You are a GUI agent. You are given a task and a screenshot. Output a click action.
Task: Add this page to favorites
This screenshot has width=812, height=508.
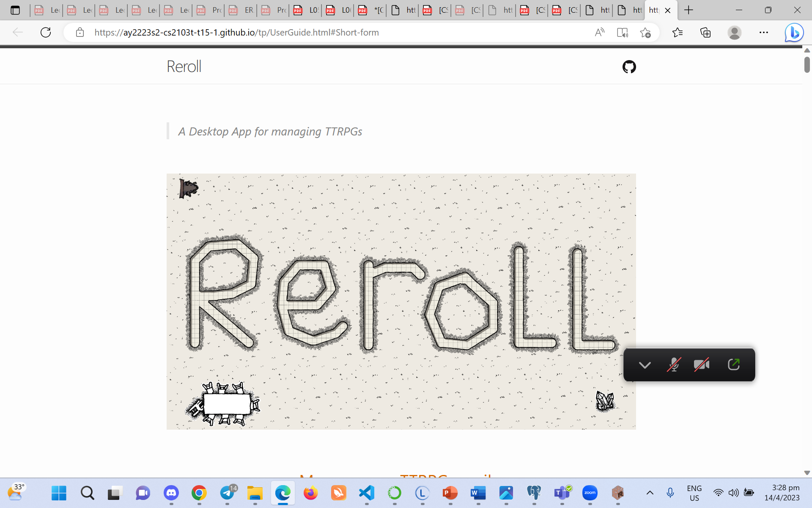point(645,33)
